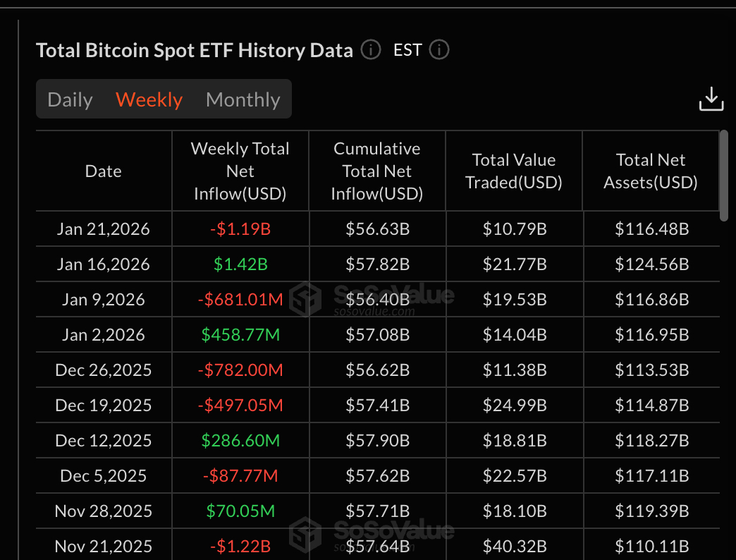The width and height of the screenshot is (736, 560).
Task: Select the Weekly tab
Action: (149, 99)
